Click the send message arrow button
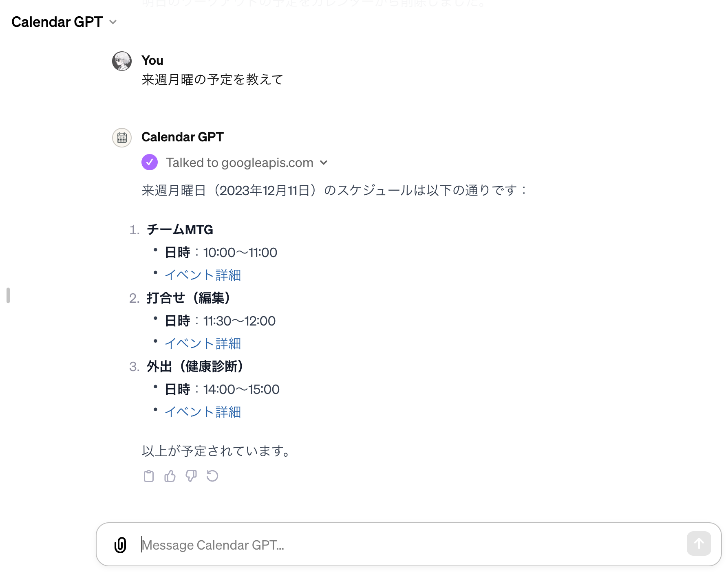Viewport: 728px width, 572px height. coord(699,543)
